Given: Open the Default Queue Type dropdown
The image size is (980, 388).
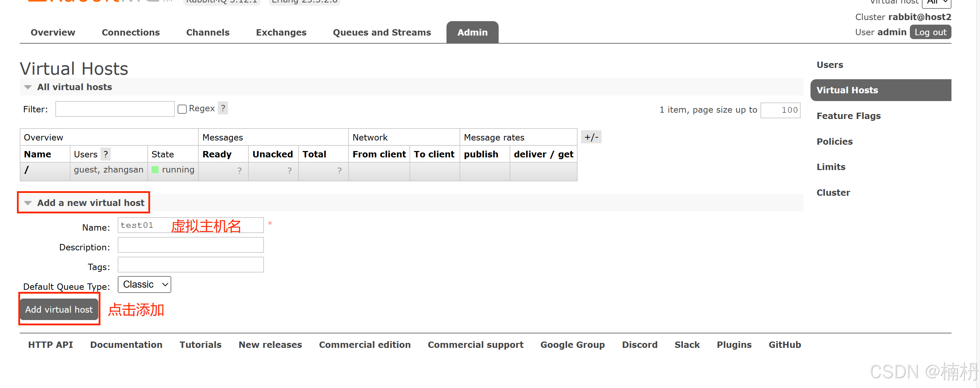Looking at the screenshot, I should coord(144,284).
